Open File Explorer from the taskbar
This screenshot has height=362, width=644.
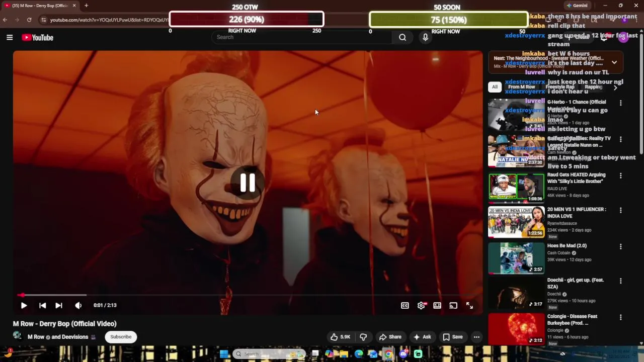point(344,354)
